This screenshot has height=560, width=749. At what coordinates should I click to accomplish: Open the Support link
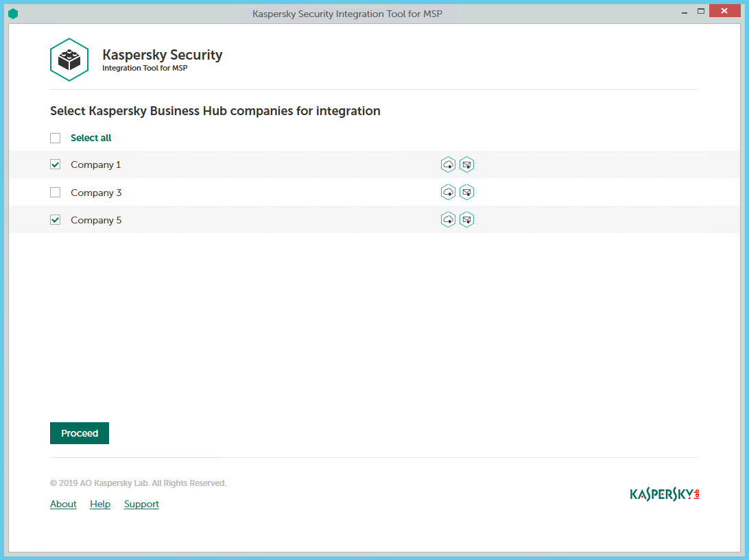point(141,504)
